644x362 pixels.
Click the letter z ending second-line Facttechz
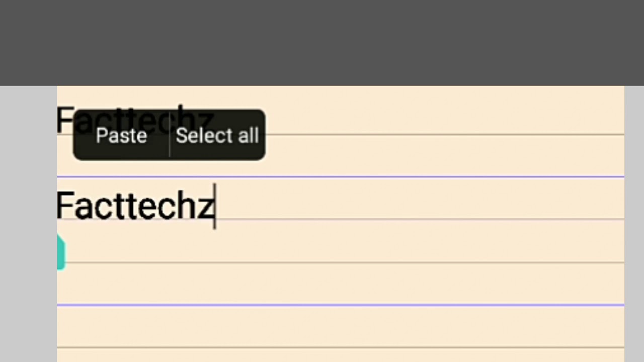click(205, 207)
